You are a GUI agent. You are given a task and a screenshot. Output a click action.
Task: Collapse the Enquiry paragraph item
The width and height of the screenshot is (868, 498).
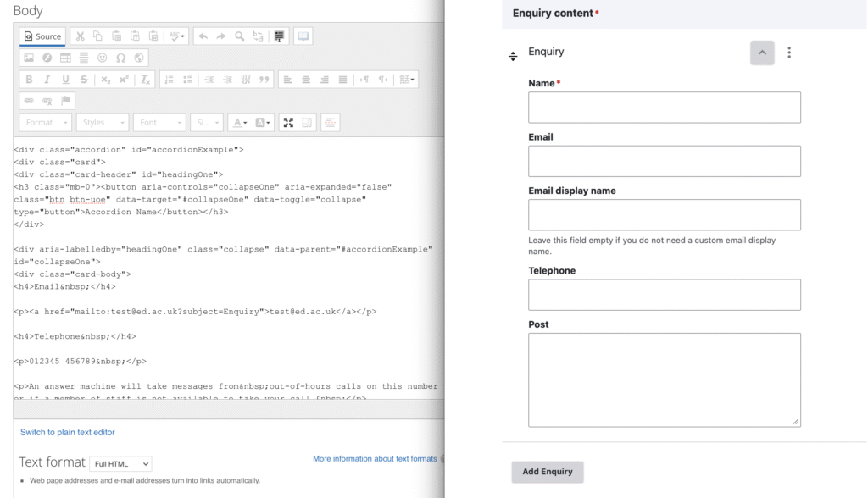[761, 52]
